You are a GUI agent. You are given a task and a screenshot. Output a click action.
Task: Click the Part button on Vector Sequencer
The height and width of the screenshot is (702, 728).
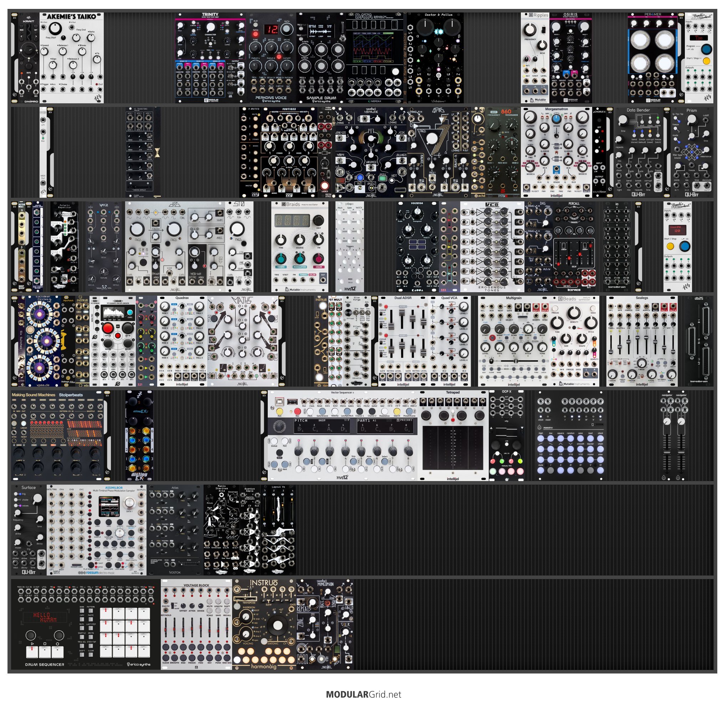coord(285,441)
